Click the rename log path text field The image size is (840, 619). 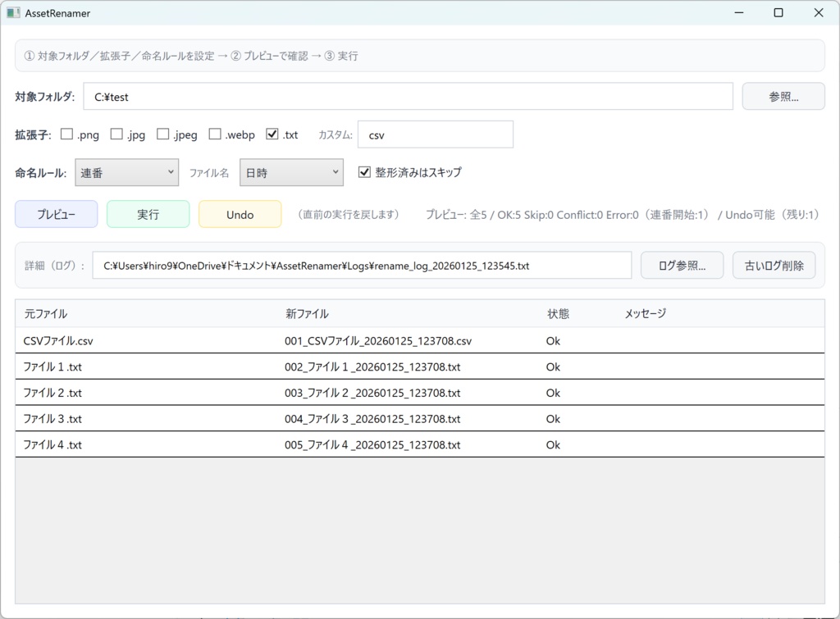pos(361,264)
